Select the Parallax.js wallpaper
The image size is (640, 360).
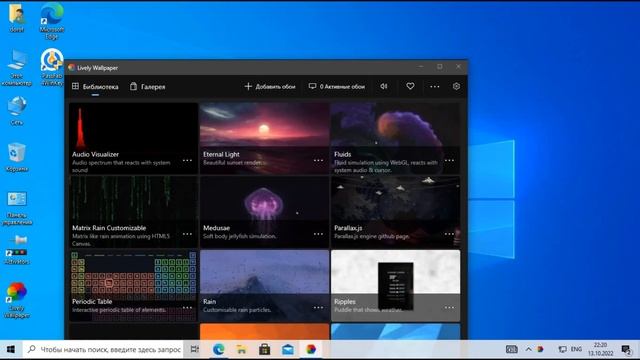(x=396, y=212)
